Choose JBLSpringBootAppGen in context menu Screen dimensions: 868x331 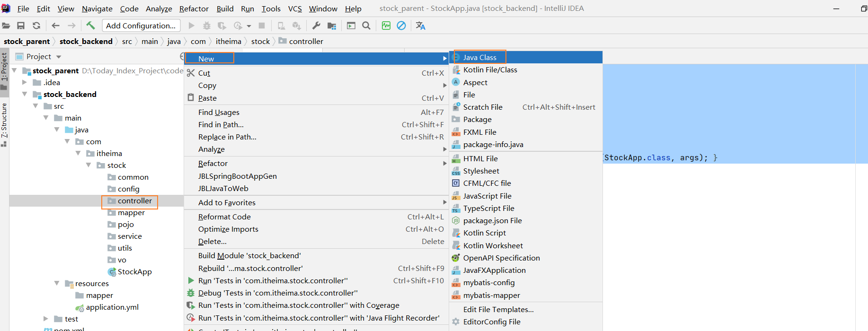pyautogui.click(x=316, y=176)
